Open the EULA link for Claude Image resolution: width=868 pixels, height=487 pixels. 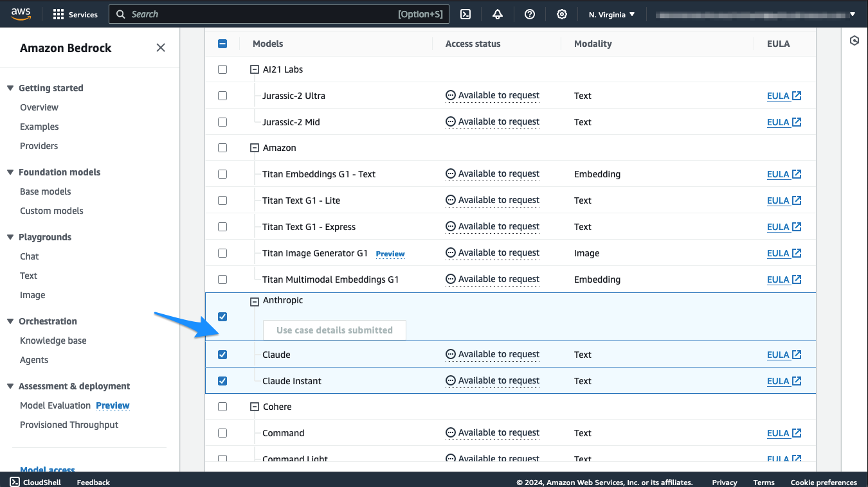[783, 355]
